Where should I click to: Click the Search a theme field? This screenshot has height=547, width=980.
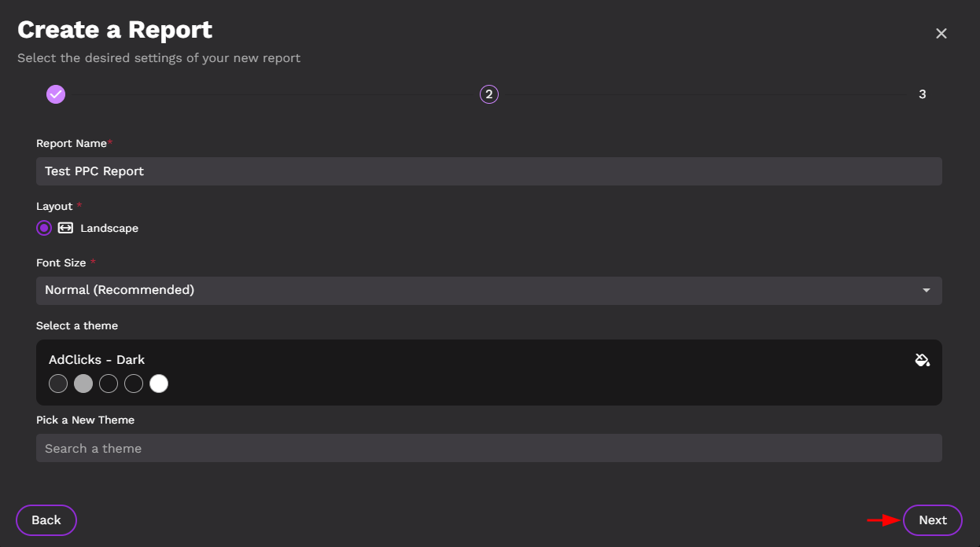(x=488, y=448)
